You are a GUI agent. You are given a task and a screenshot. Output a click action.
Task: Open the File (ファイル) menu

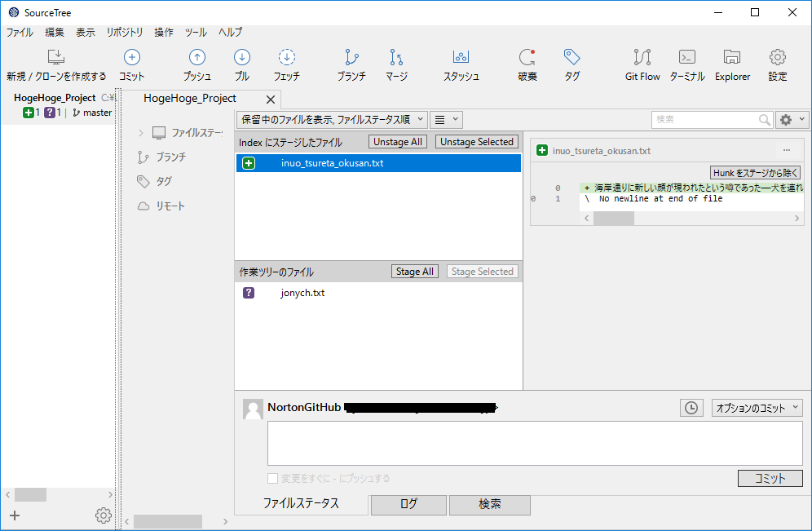pyautogui.click(x=20, y=32)
